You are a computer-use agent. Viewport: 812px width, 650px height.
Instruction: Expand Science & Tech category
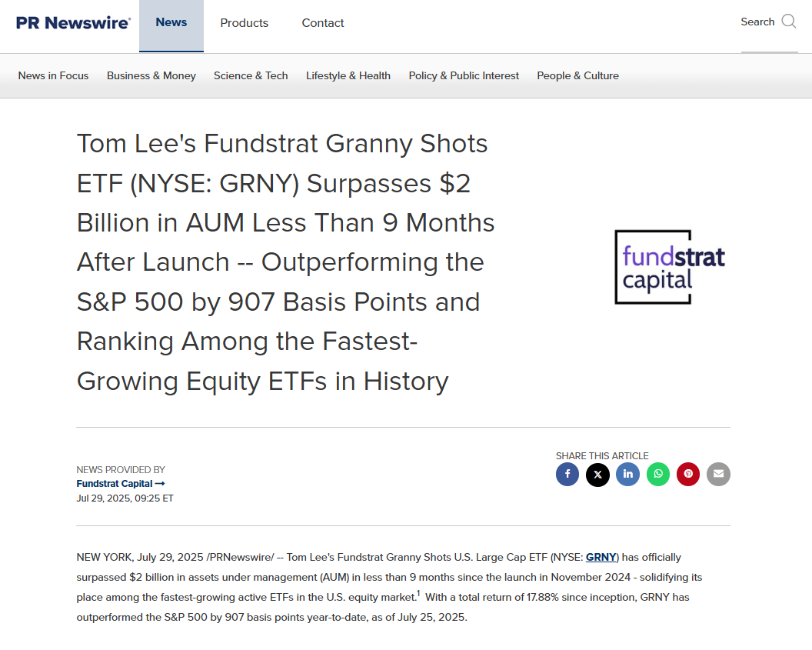pyautogui.click(x=251, y=75)
